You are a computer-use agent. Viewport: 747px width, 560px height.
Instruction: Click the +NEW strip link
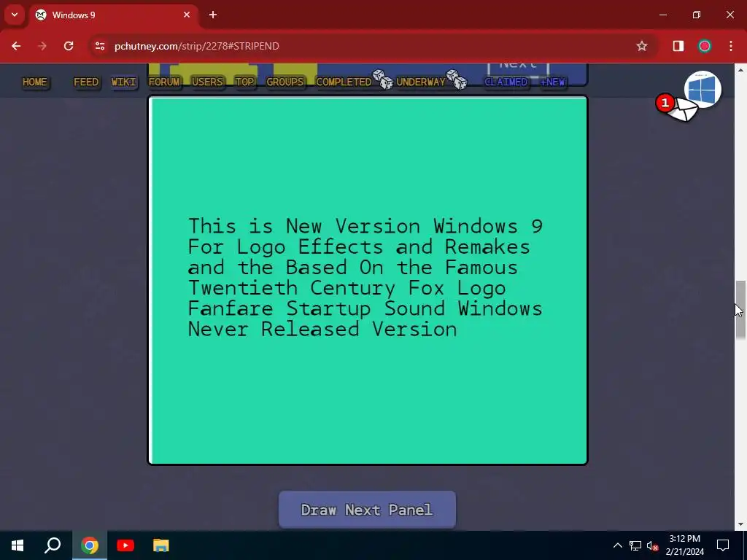pos(553,82)
